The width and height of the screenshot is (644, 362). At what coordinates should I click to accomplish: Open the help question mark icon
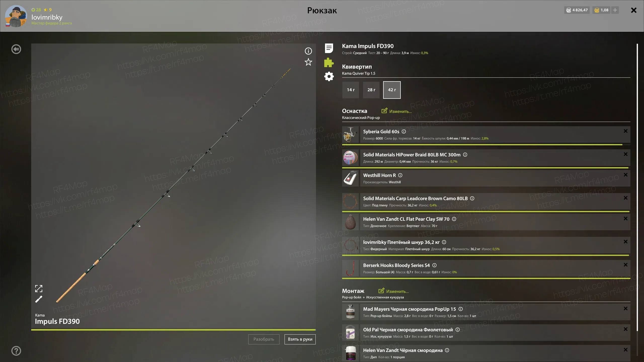click(16, 351)
